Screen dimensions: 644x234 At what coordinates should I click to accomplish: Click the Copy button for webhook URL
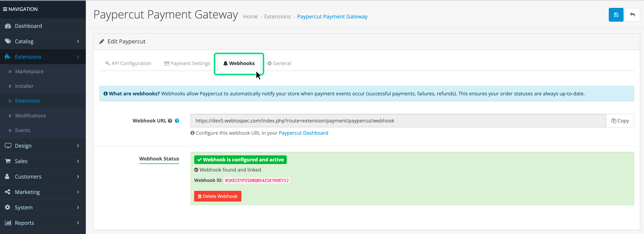[x=620, y=121]
